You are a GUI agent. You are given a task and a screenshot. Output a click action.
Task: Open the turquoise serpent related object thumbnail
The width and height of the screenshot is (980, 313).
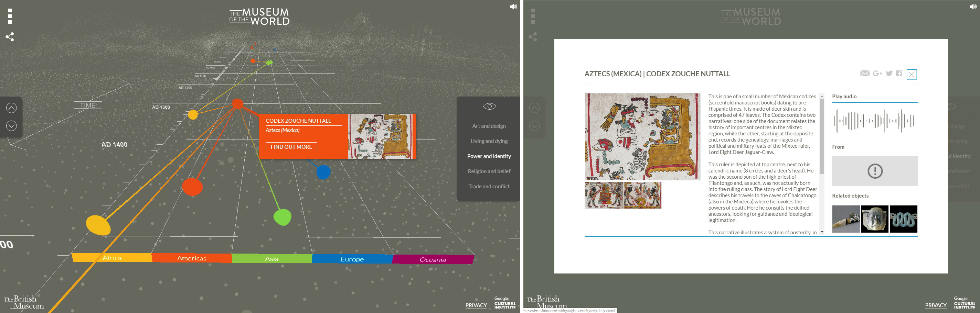(904, 219)
